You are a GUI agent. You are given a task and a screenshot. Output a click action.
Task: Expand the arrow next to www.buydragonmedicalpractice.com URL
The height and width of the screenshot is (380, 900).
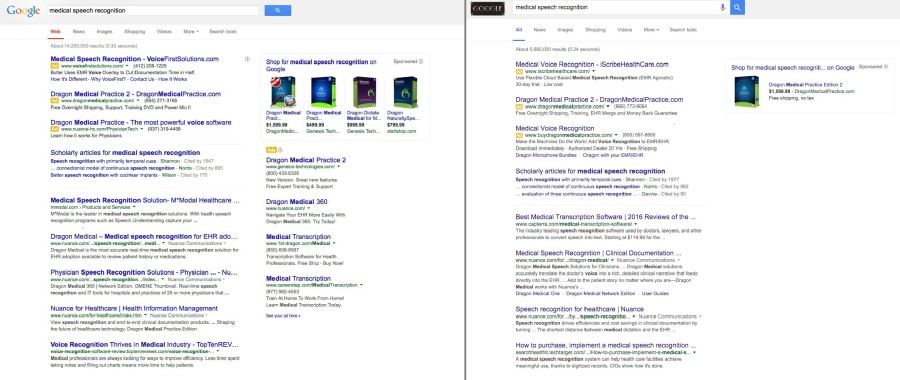(x=616, y=135)
